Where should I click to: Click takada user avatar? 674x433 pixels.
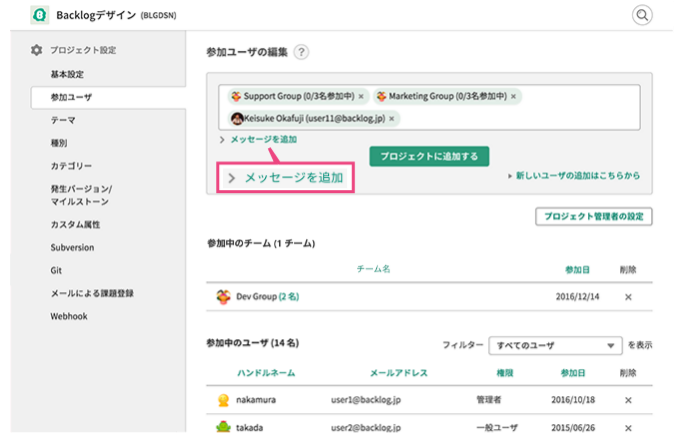click(x=223, y=427)
